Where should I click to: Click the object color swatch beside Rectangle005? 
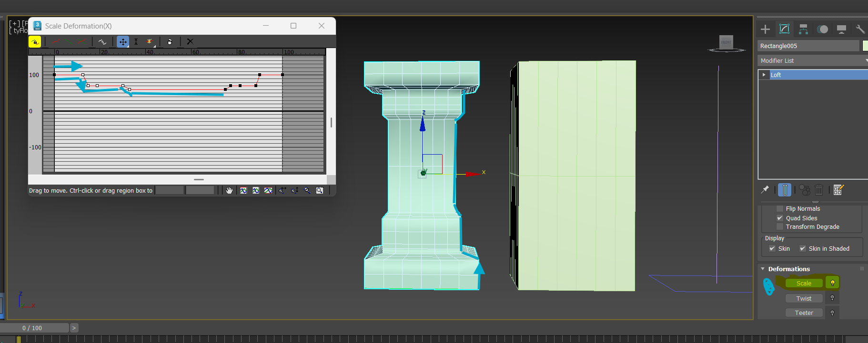click(865, 46)
